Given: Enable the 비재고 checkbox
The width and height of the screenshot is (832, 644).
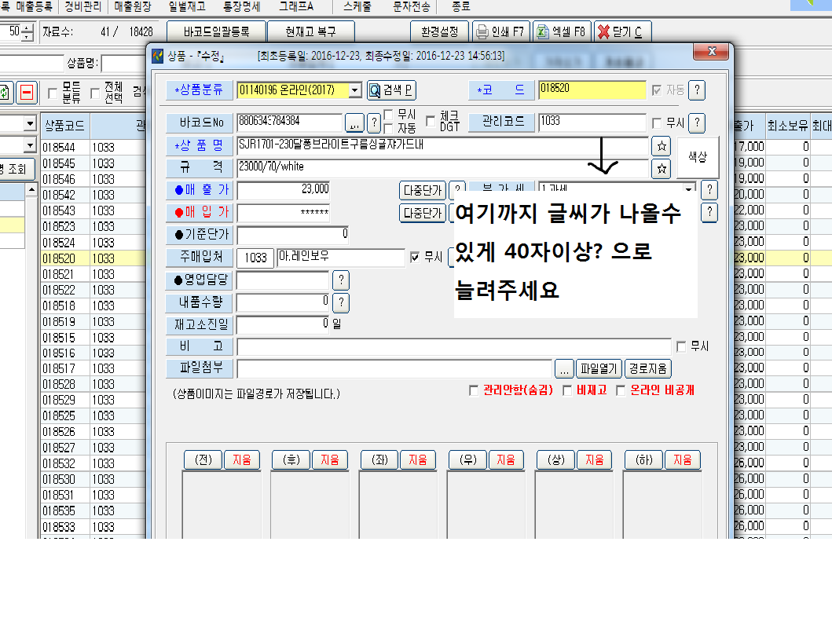Looking at the screenshot, I should [x=567, y=390].
